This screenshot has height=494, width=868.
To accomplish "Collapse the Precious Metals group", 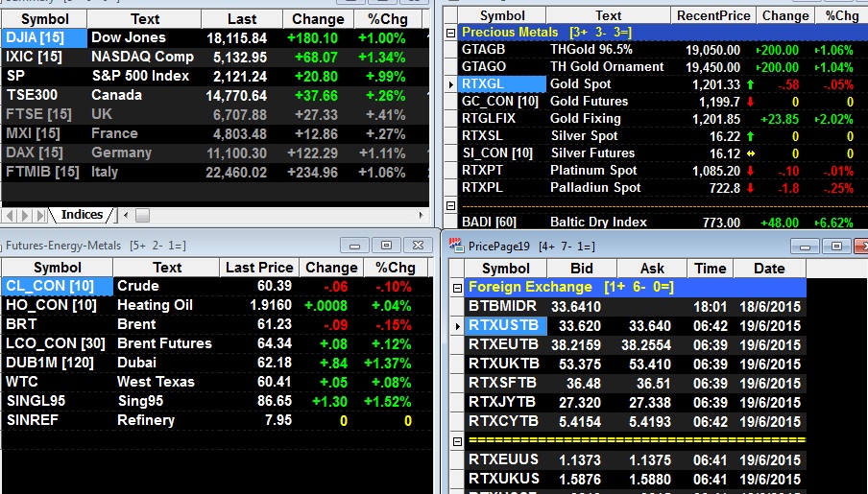I will (x=450, y=33).
